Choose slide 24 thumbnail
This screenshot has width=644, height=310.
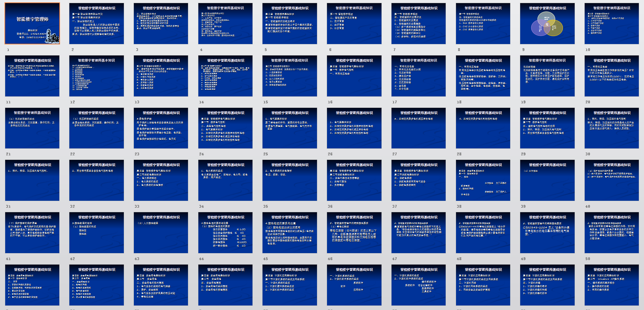[225, 128]
